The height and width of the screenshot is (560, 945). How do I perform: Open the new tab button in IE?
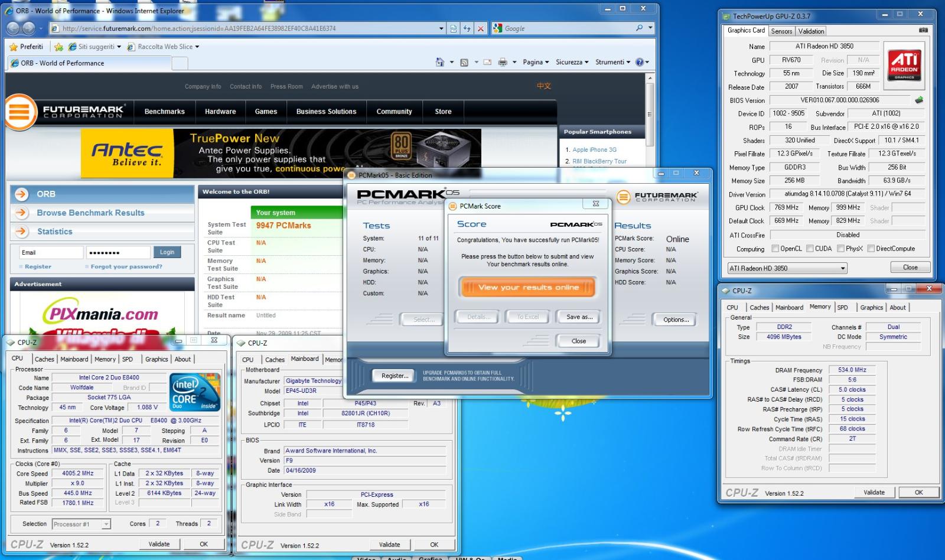(180, 63)
